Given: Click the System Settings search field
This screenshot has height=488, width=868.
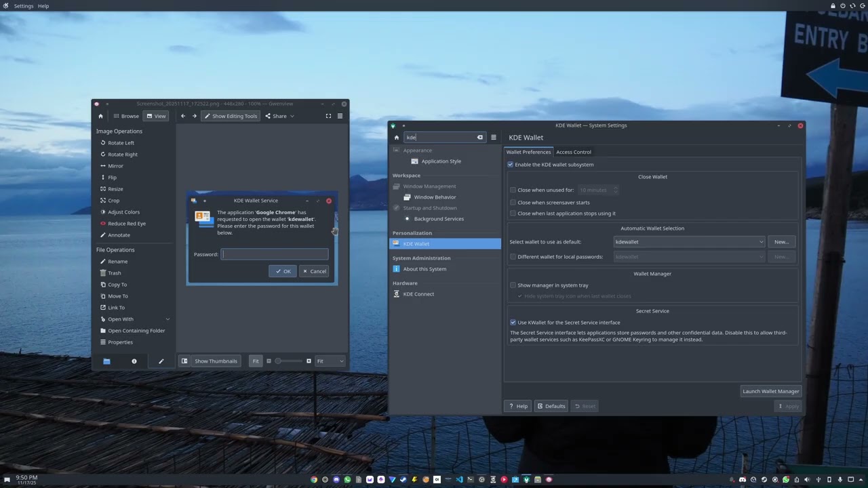Looking at the screenshot, I should tap(444, 138).
